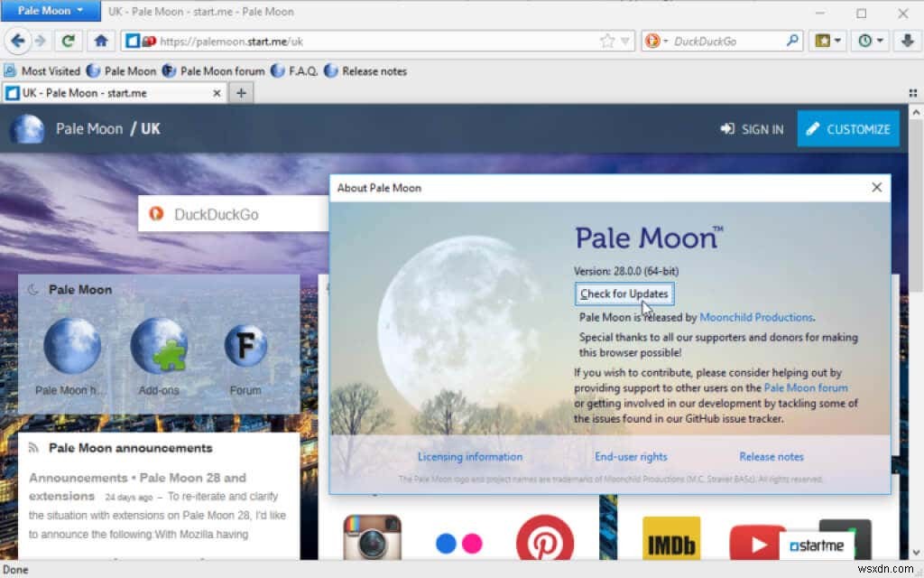The height and width of the screenshot is (578, 924).
Task: Open the Flickr dots icon
Action: coord(459,543)
